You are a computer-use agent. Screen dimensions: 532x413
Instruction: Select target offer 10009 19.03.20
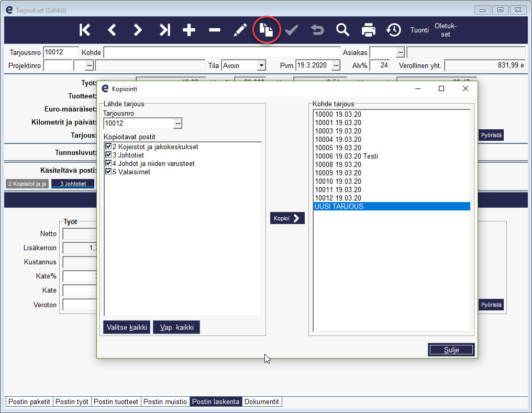pyautogui.click(x=392, y=173)
